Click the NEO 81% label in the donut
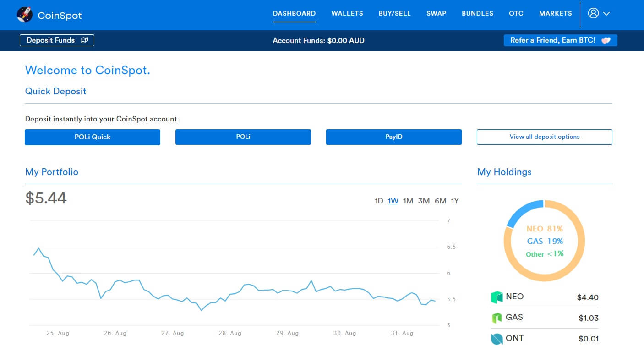644x357 pixels. click(x=545, y=229)
